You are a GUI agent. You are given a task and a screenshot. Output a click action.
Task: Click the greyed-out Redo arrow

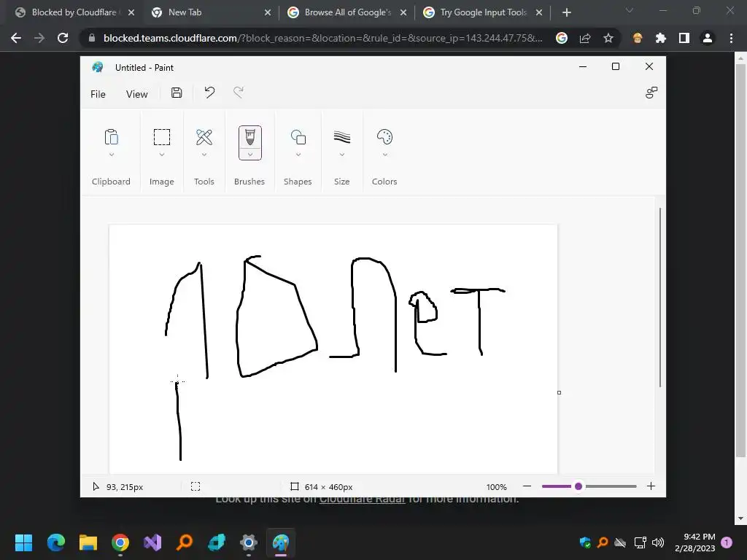pos(239,93)
